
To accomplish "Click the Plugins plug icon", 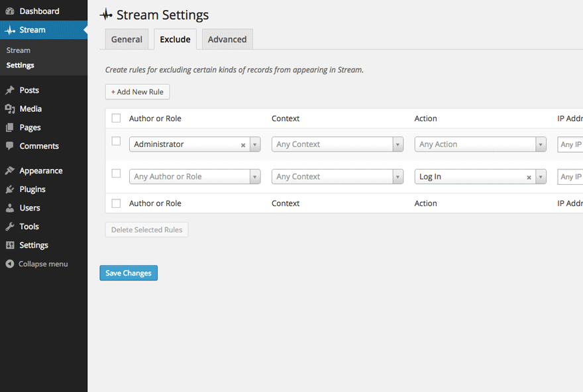I will pos(10,189).
